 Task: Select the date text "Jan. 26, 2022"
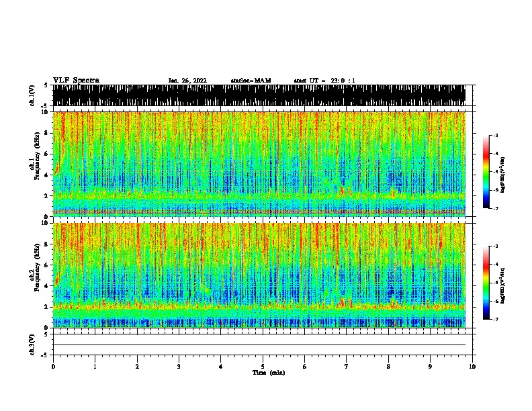(x=187, y=81)
